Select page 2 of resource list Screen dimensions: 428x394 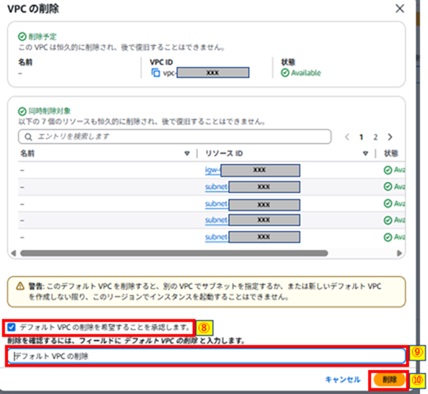[375, 137]
